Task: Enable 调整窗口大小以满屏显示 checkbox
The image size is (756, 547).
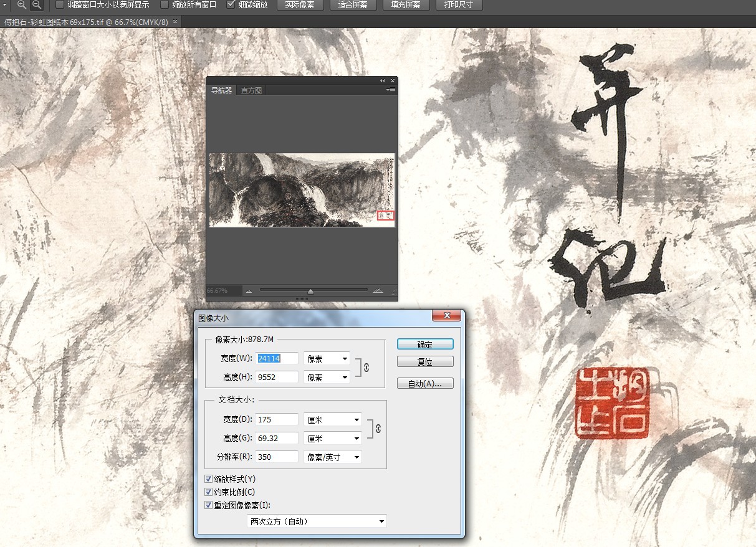Action: pos(60,5)
